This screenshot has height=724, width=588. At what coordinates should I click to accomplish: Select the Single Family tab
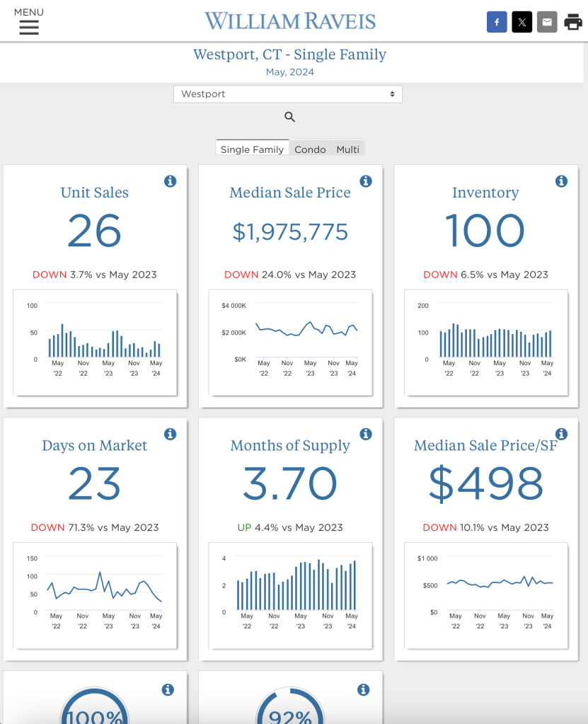pos(252,149)
